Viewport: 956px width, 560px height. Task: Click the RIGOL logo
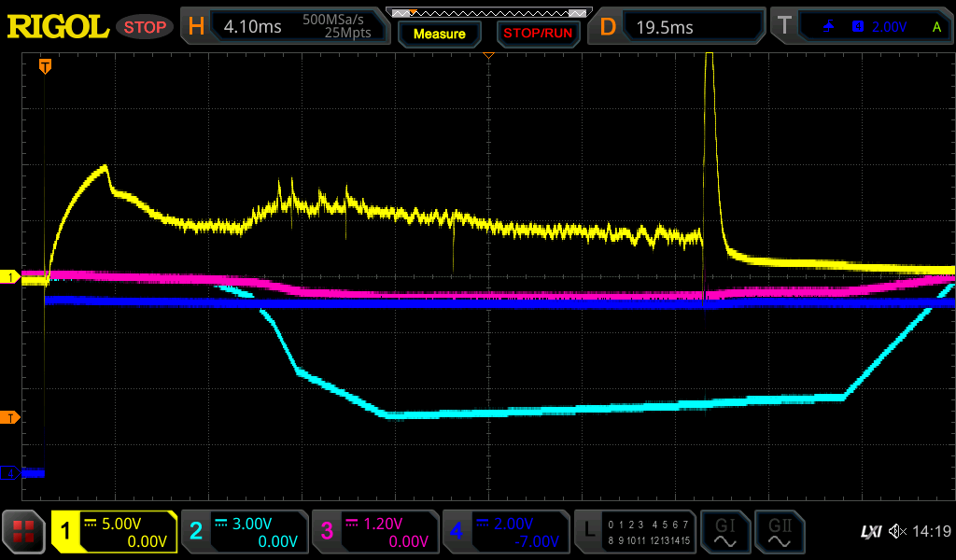tap(58, 26)
